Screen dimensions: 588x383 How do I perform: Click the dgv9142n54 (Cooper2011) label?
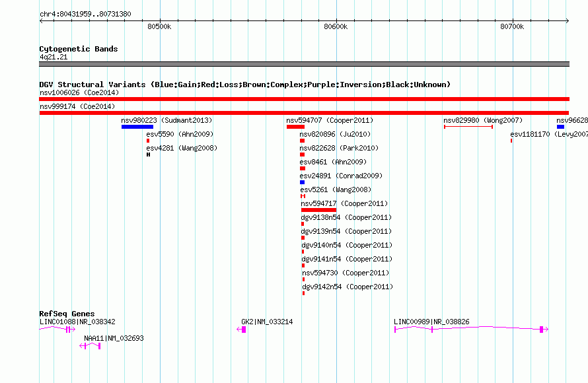[x=348, y=287]
